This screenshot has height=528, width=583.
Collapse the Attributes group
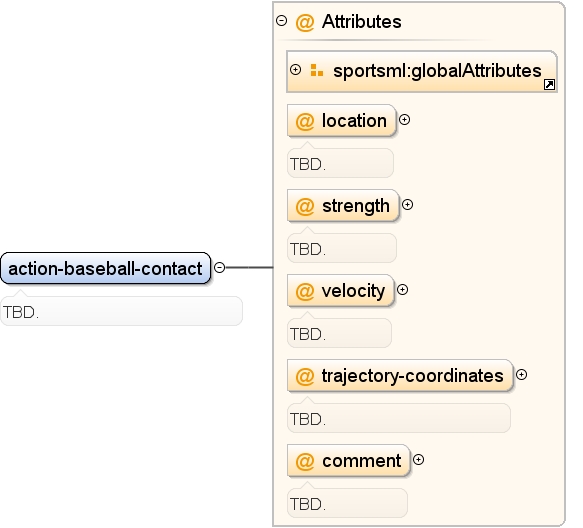coord(282,20)
